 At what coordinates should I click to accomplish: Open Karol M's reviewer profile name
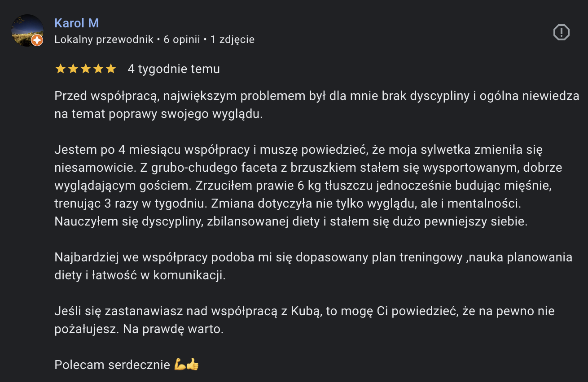coord(76,23)
